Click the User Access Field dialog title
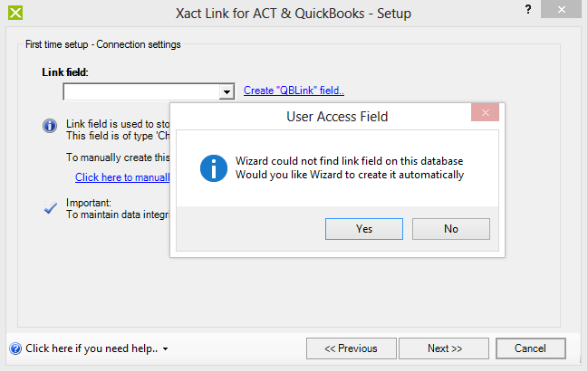The width and height of the screenshot is (588, 372). tap(337, 117)
